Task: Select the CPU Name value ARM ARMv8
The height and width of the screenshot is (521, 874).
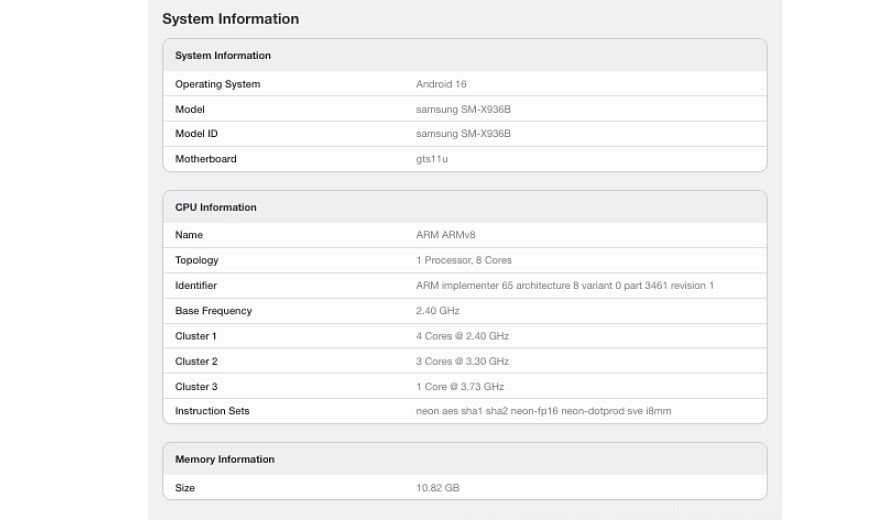Action: pos(445,235)
